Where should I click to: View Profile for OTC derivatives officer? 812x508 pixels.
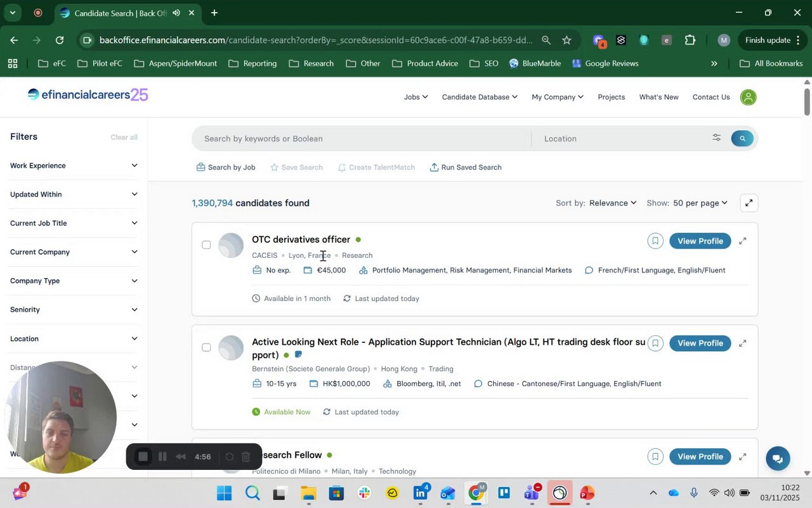pyautogui.click(x=700, y=241)
